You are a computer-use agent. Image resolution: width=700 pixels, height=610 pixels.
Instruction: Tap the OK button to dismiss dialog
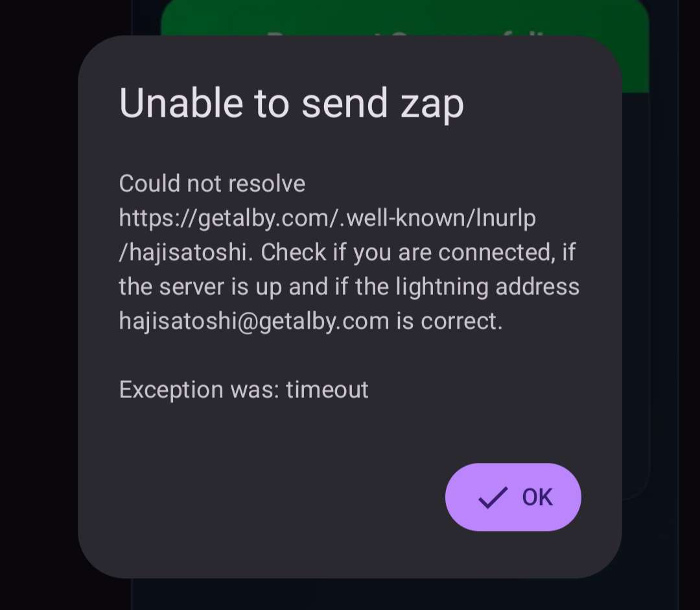[x=513, y=497]
